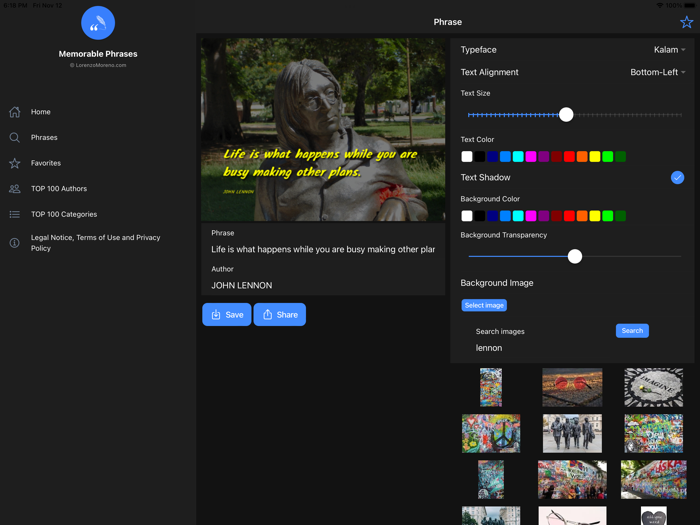
Task: Choose black Background Color swatch
Action: tap(479, 216)
